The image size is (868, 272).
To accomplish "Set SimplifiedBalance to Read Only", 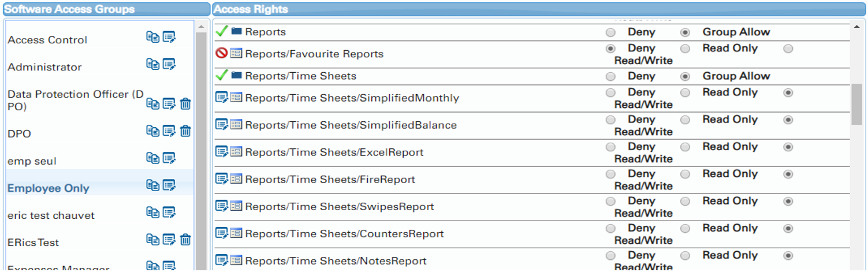I will click(685, 120).
